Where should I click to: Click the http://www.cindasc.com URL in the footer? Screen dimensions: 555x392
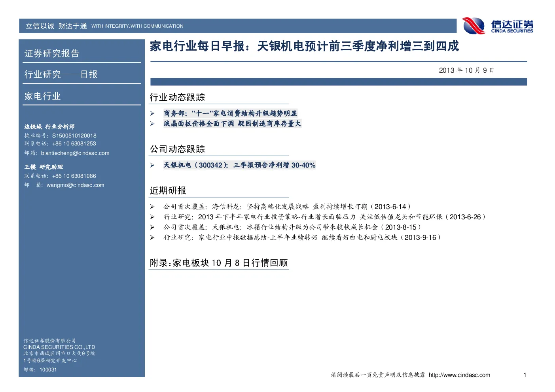pos(459,375)
